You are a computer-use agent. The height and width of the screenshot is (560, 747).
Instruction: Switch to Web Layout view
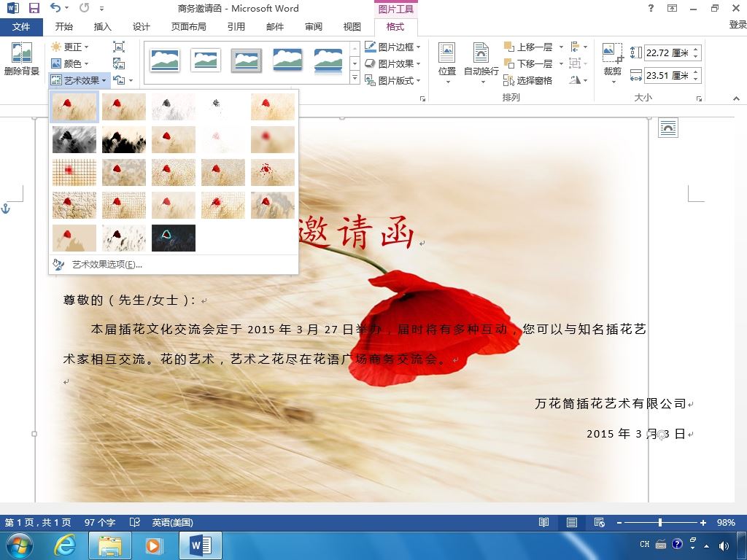600,522
